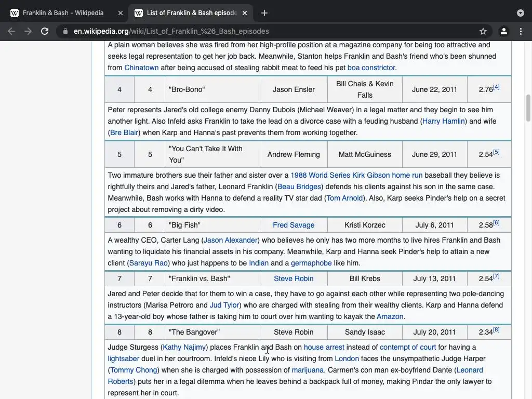Viewport: 532px width, 399px height.
Task: Visit the Tom Arnold article
Action: click(x=345, y=198)
